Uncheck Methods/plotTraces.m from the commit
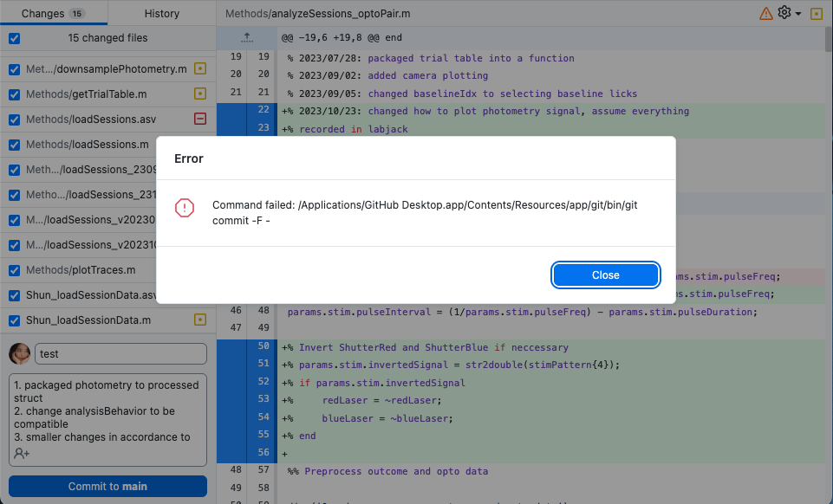 click(13, 269)
